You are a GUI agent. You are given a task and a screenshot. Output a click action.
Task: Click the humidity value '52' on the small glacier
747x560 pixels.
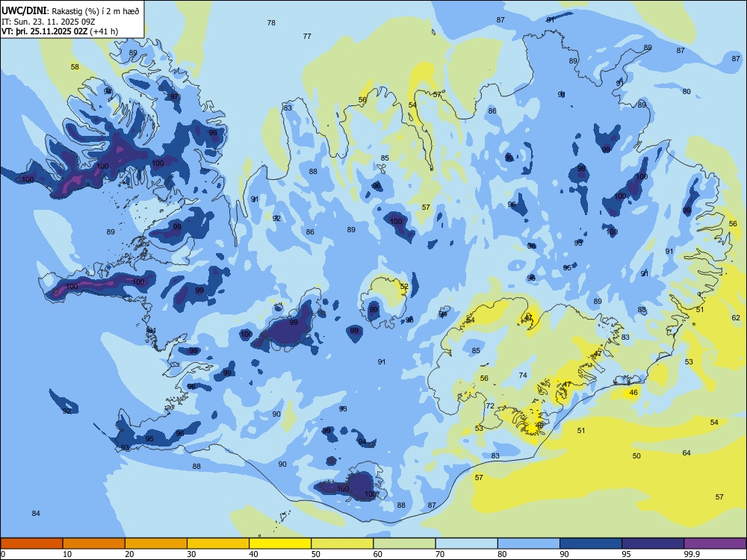[404, 287]
